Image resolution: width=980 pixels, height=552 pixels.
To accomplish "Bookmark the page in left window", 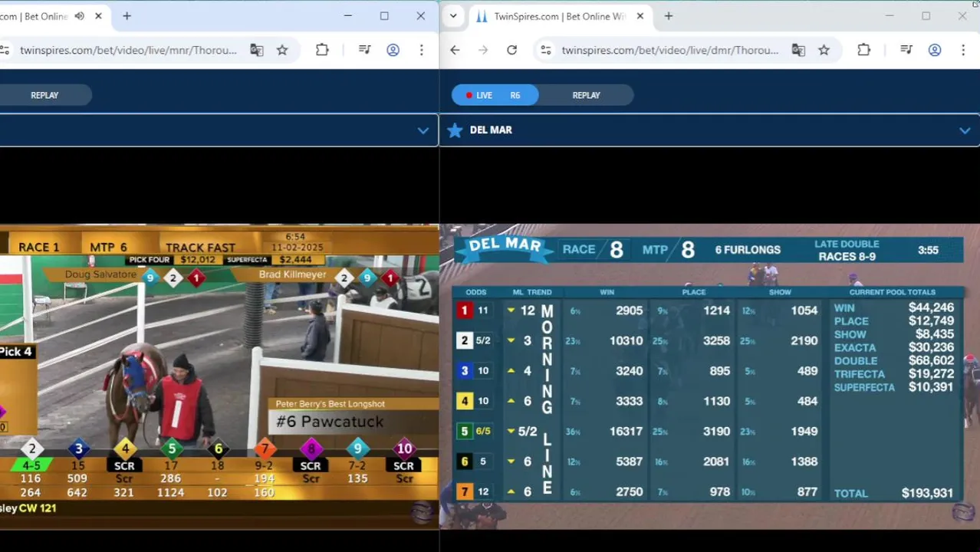I will tap(282, 50).
